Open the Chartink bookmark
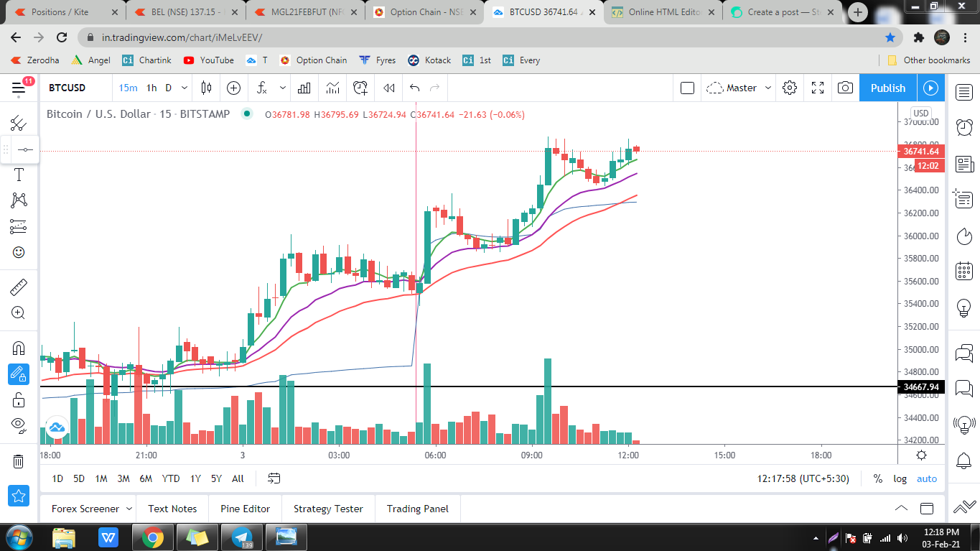 pyautogui.click(x=147, y=60)
